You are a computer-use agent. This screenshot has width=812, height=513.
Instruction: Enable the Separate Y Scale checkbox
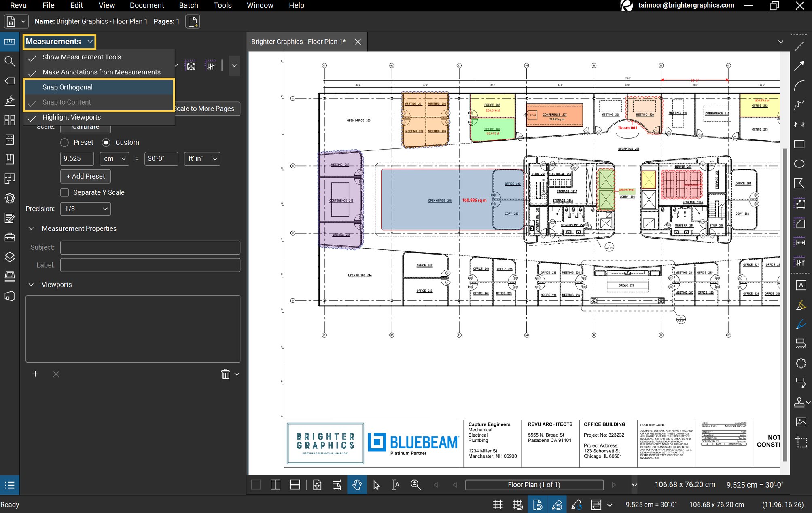64,192
